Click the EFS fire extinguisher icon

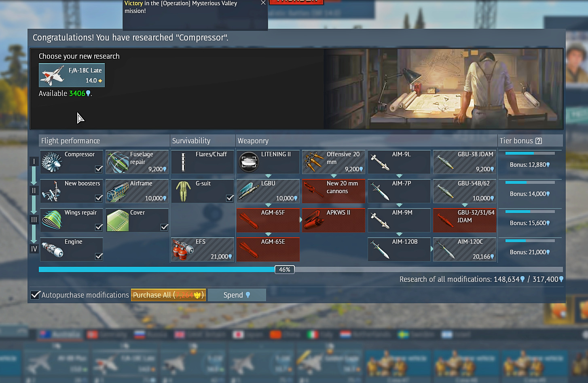[x=183, y=249]
